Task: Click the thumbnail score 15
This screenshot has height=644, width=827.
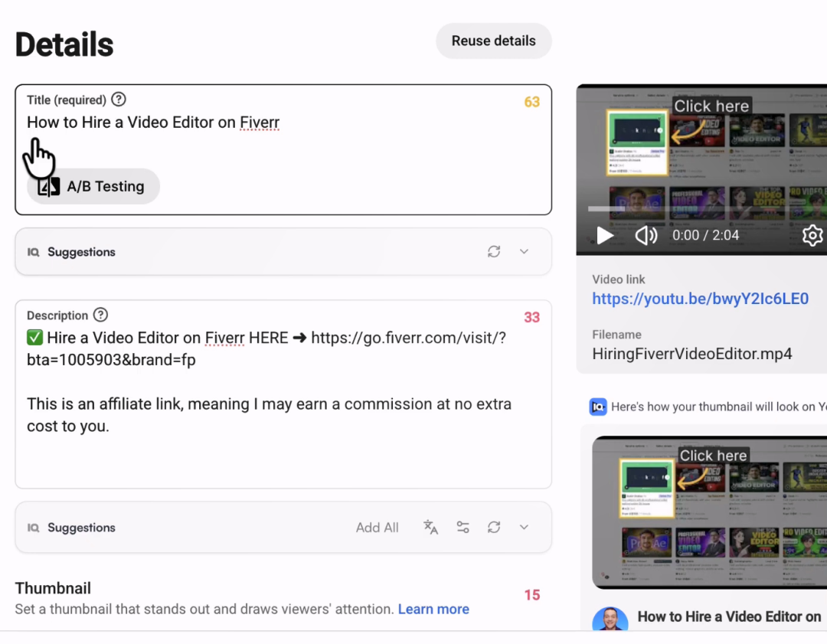Action: 531,595
